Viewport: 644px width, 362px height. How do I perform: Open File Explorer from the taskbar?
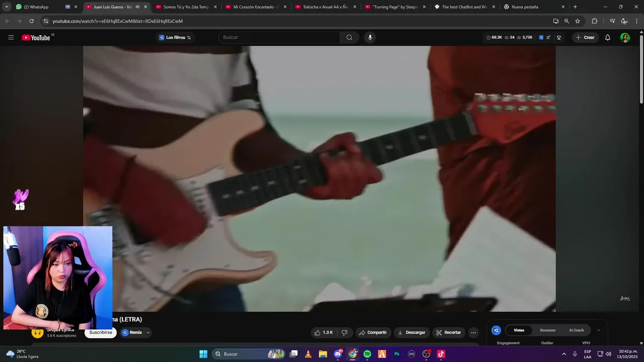pyautogui.click(x=323, y=354)
